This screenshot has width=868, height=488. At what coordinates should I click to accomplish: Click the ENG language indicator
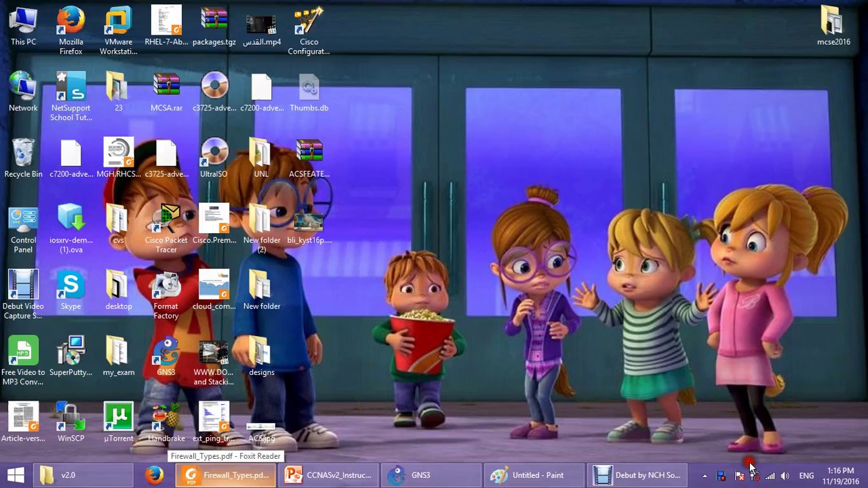click(x=806, y=476)
